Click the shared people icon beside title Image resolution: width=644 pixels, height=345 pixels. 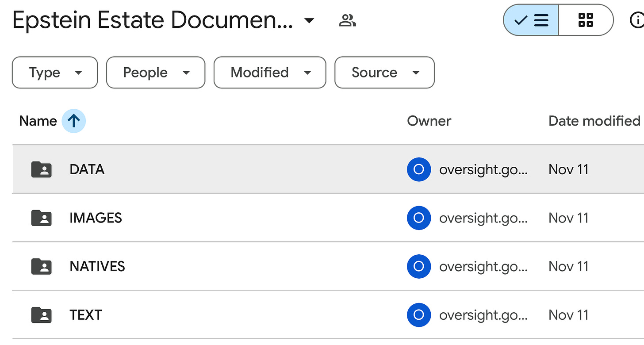click(348, 20)
